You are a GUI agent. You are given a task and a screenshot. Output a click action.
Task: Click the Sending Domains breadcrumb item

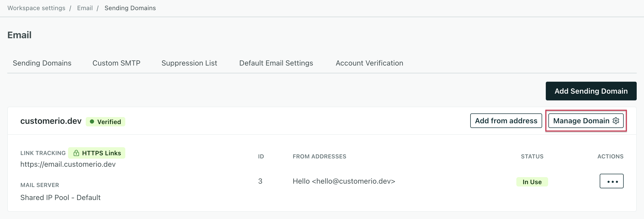pyautogui.click(x=130, y=8)
